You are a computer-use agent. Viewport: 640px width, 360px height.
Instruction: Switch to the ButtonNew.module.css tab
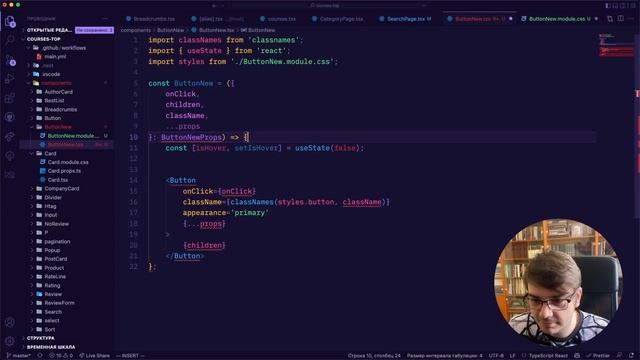point(557,19)
